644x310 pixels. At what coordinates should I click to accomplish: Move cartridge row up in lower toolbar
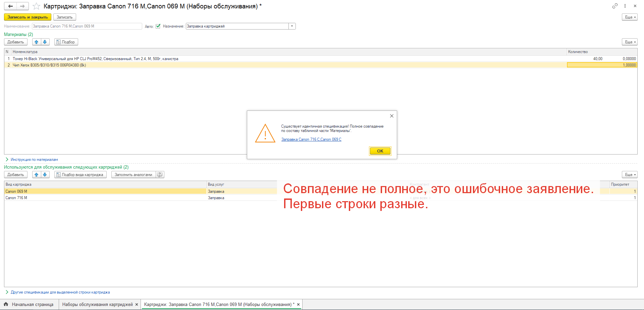coord(37,175)
